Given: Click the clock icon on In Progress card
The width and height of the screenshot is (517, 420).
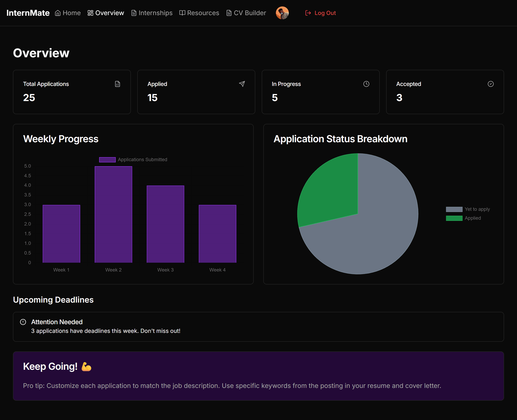Looking at the screenshot, I should click(366, 84).
